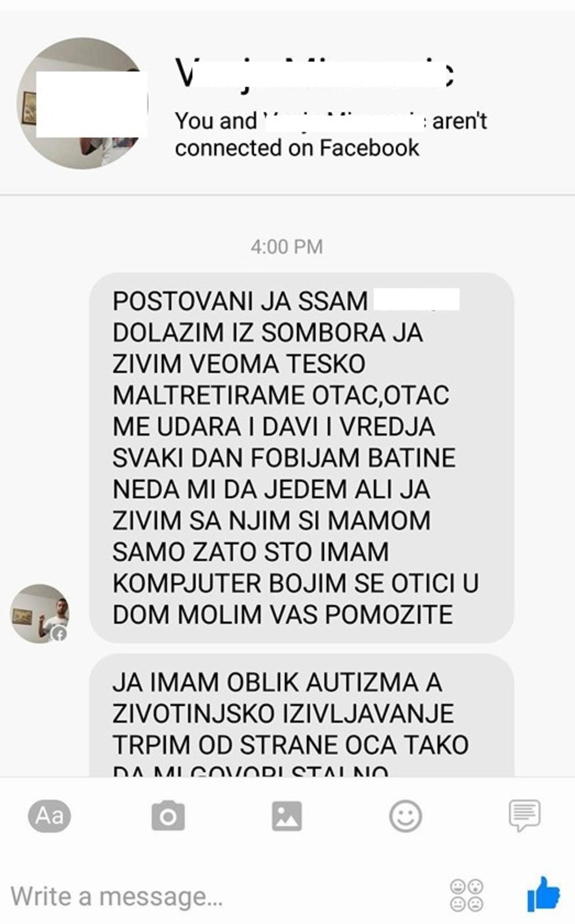
Task: Tap the KOMPJUTER BOJIM SE OTICI text line
Action: coord(296,583)
